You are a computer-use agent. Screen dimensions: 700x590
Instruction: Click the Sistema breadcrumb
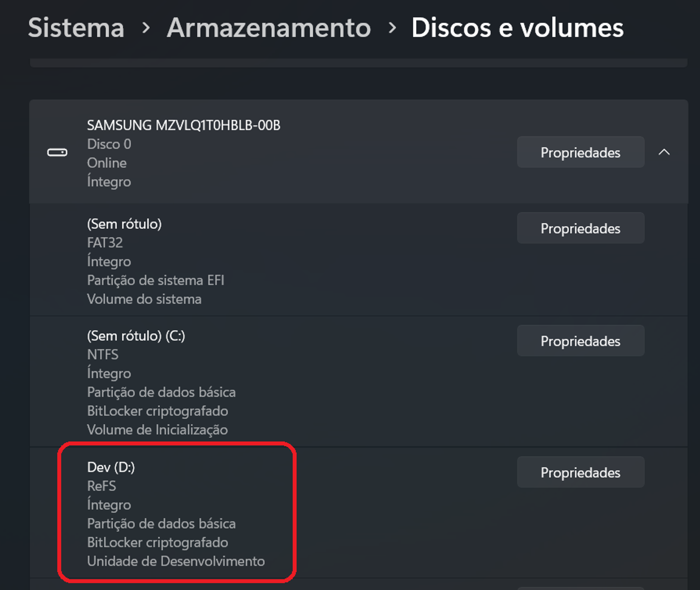coord(77,28)
